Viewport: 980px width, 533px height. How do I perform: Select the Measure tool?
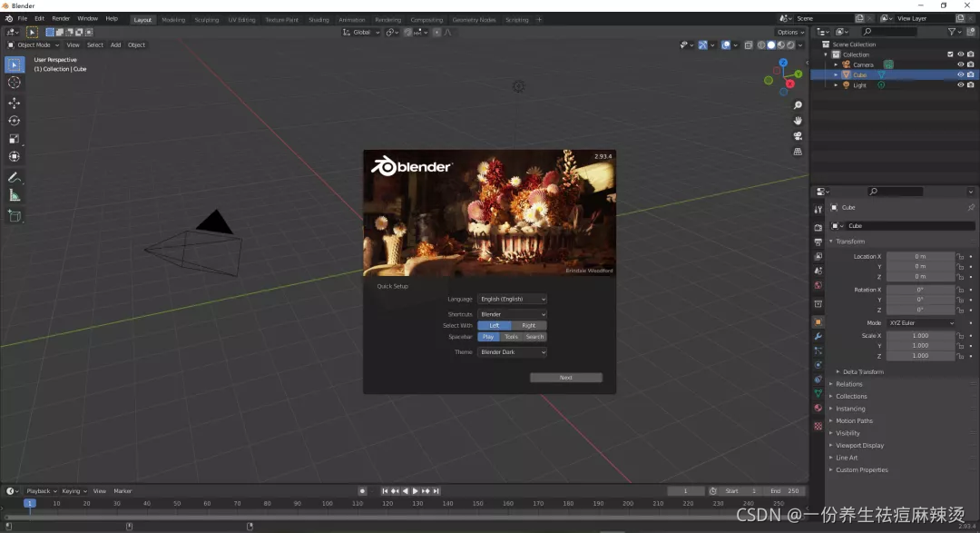coord(15,196)
